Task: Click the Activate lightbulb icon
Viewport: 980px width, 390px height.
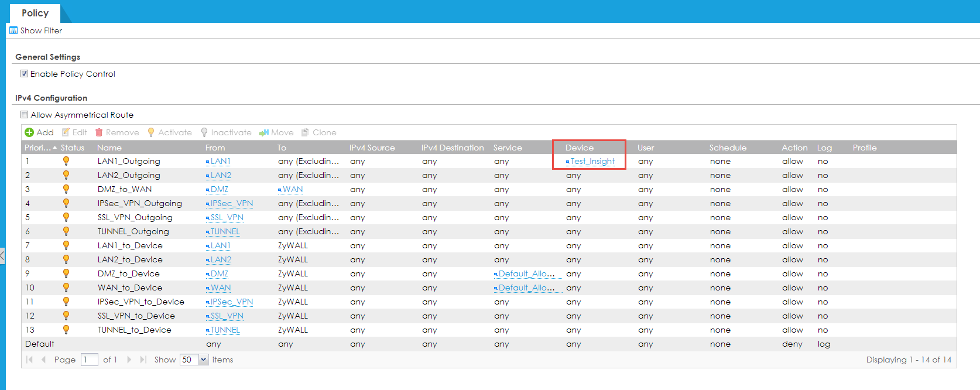Action: click(x=151, y=132)
